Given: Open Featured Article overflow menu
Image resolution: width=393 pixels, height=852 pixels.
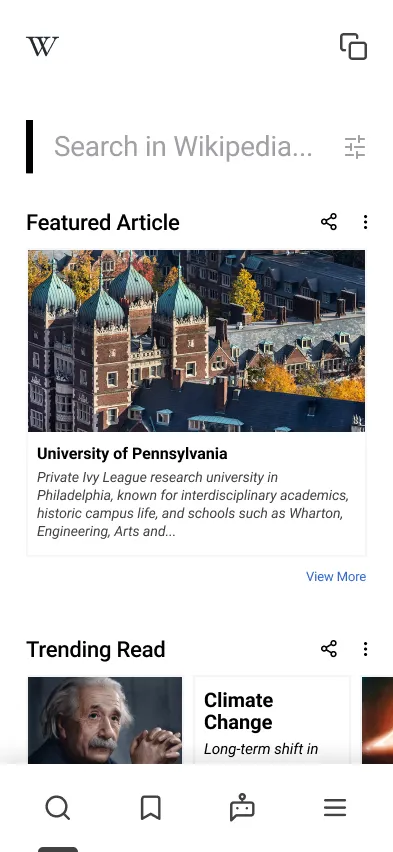Looking at the screenshot, I should (365, 222).
